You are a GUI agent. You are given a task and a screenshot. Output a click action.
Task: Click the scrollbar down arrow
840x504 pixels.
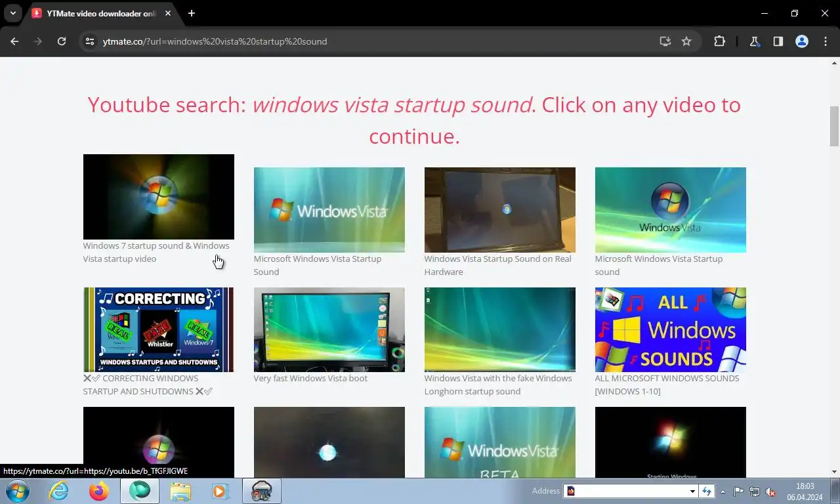pyautogui.click(x=835, y=472)
